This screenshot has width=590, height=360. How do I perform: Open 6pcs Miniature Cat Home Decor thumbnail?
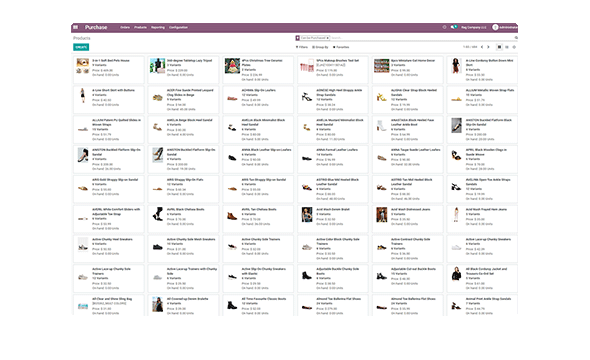[x=382, y=66]
